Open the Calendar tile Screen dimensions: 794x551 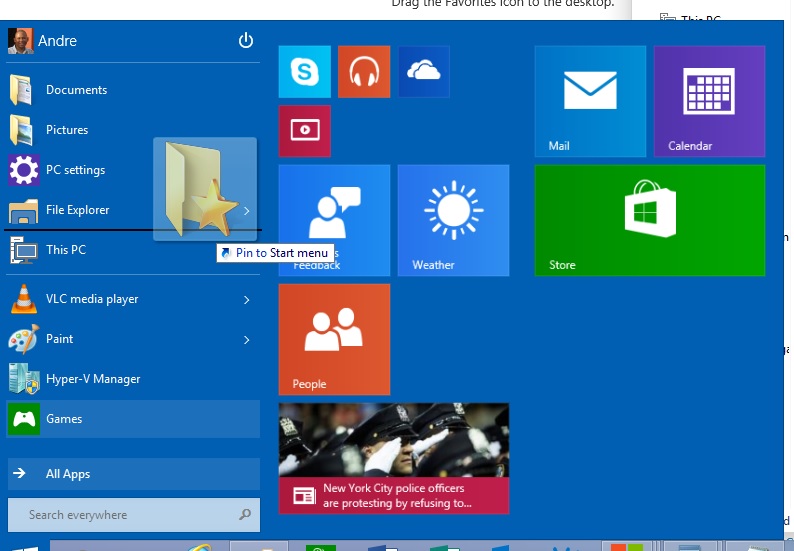(x=709, y=101)
